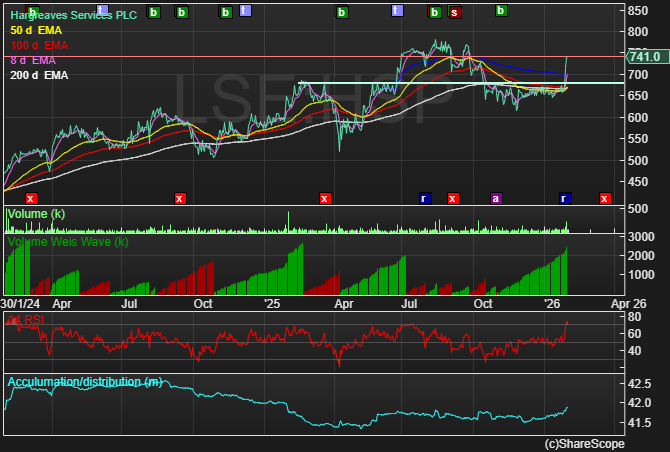Select the 200 d EMA legend label
This screenshot has width=670, height=452.
(x=39, y=75)
